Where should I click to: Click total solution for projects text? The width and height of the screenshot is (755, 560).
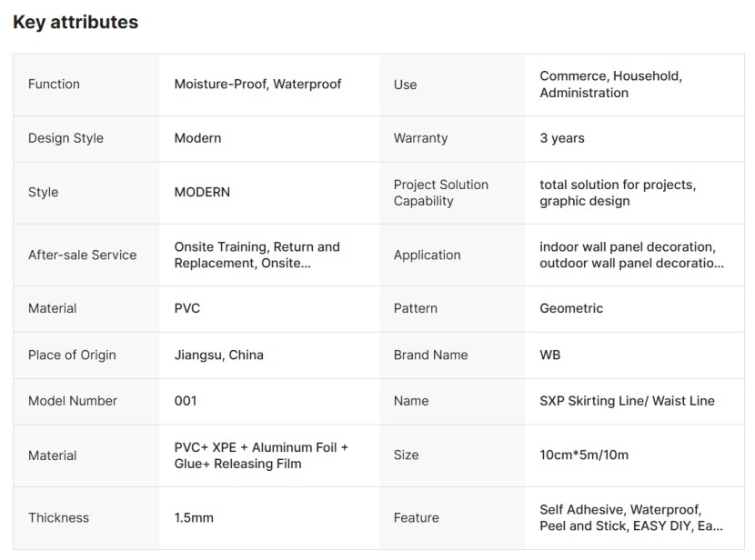618,185
